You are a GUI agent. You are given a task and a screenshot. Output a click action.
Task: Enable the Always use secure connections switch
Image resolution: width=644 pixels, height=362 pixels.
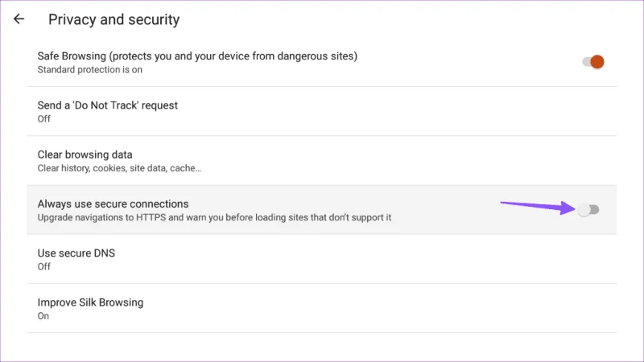(588, 210)
